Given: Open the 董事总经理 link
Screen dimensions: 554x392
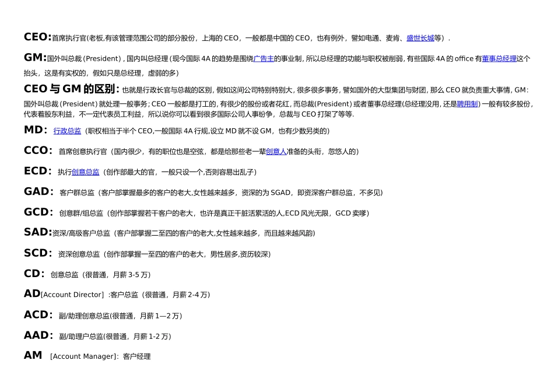Looking at the screenshot, I should pyautogui.click(x=499, y=59).
